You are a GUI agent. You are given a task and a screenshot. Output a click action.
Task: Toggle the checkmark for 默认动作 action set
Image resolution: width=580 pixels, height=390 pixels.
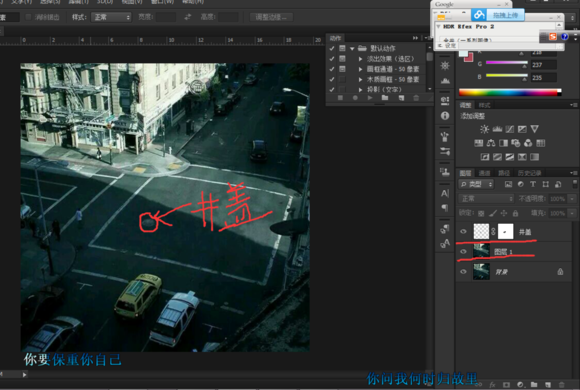(x=332, y=48)
